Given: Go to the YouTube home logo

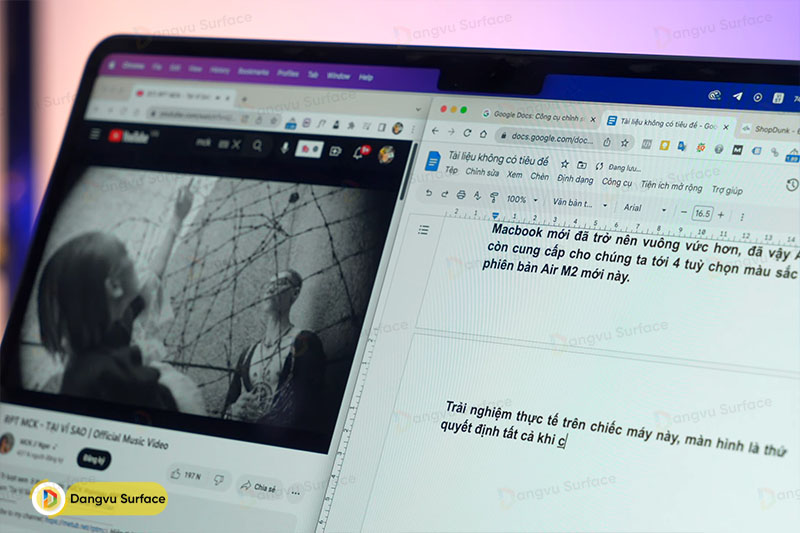Looking at the screenshot, I should (x=129, y=136).
